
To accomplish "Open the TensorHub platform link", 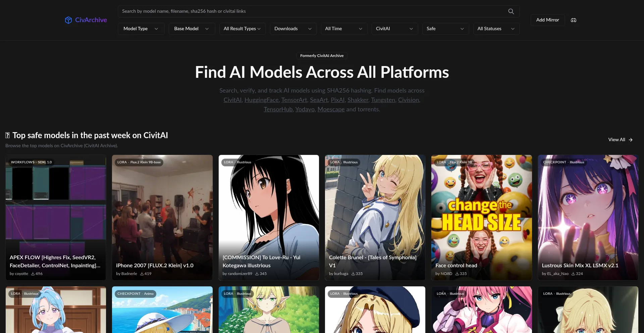I will tap(278, 109).
